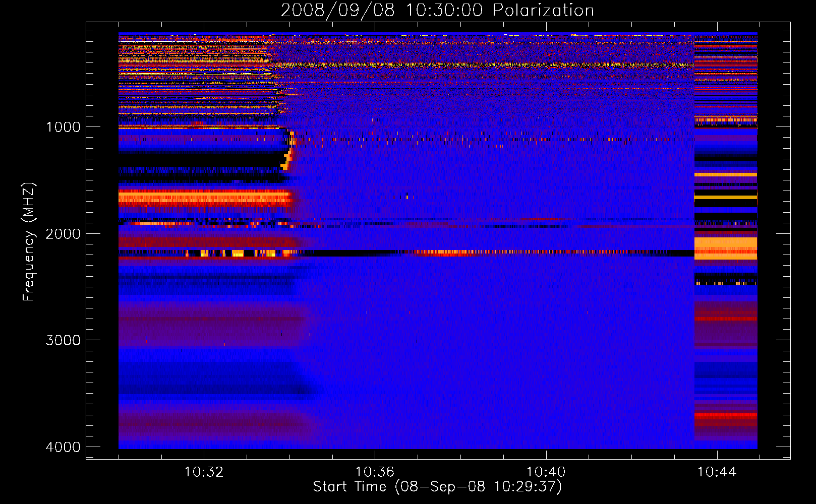Click the 3000 frequency tick label
The image size is (816, 504).
click(63, 340)
